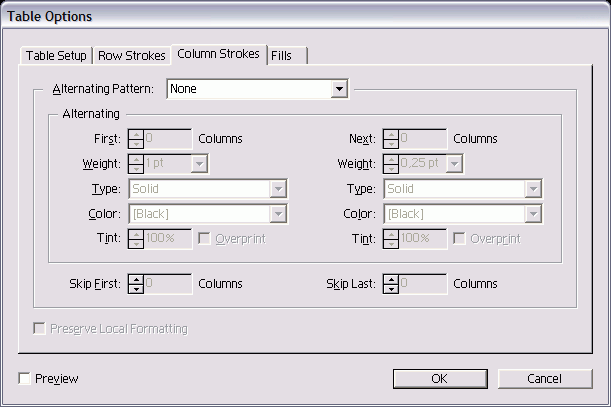Open the Fills tab
Viewport: 611px width, 407px height.
[x=282, y=56]
